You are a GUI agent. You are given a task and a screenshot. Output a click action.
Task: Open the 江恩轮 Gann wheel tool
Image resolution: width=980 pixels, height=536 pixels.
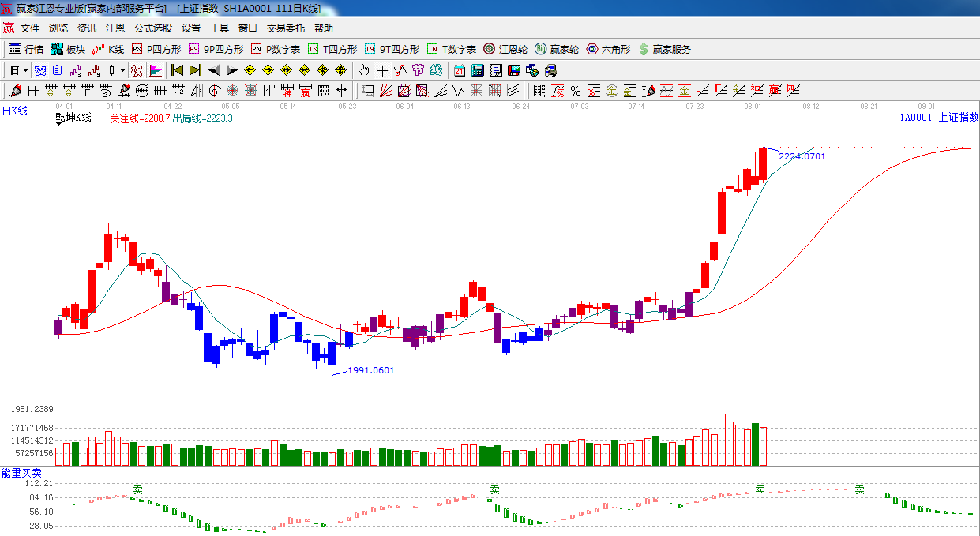(x=505, y=49)
